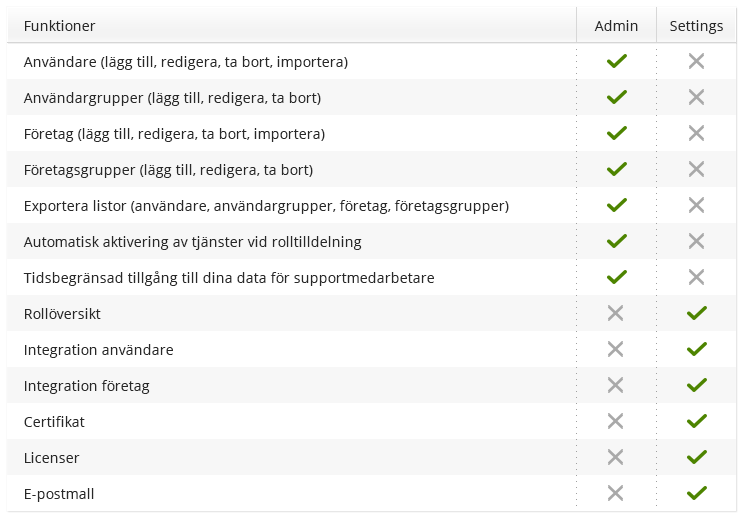Click Settings checkmark for E-postmall row
The height and width of the screenshot is (517, 742).
[697, 494]
